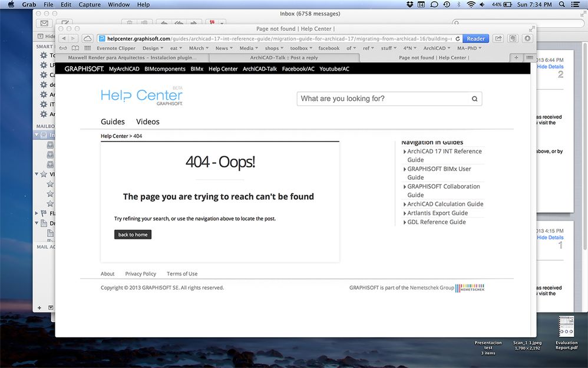Viewport: 588px width, 368px height.
Task: Open shops bookmarks folder dropdown
Action: (x=274, y=48)
